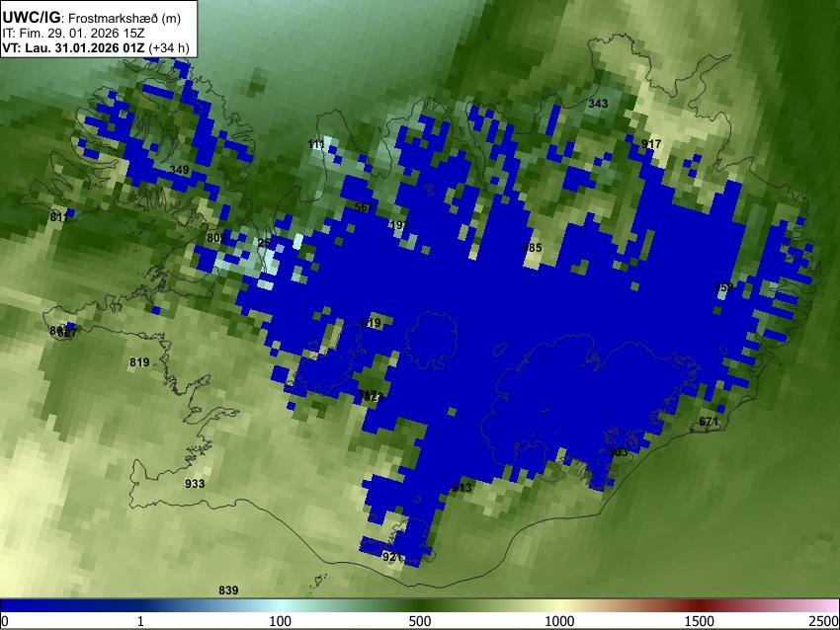Click the "IT: Fim. 29. 01. 2026 15Z" line
Screen dimensions: 840x630
(73, 34)
